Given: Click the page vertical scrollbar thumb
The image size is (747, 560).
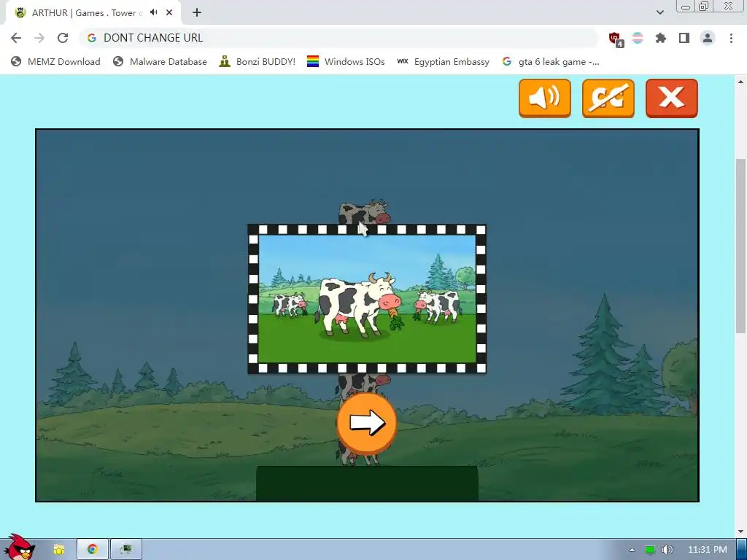Looking at the screenshot, I should (x=740, y=246).
